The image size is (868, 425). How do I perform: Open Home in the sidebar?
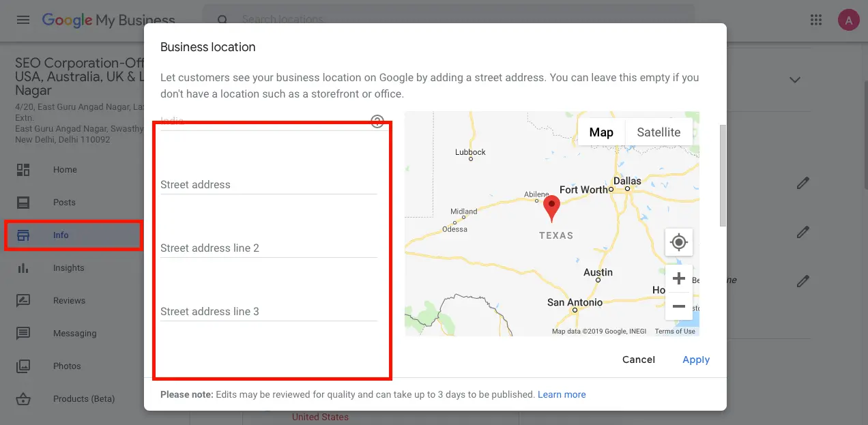[65, 170]
